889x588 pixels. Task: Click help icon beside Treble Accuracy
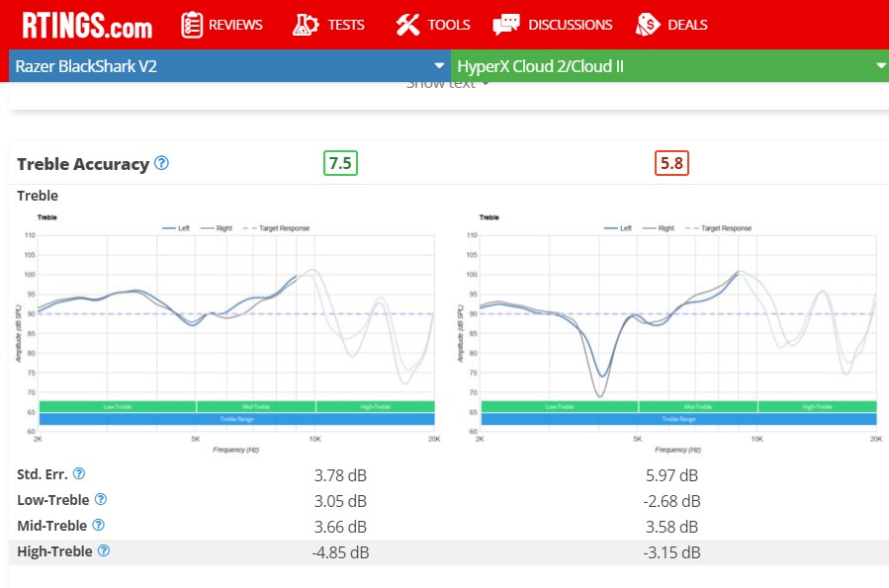tap(161, 163)
